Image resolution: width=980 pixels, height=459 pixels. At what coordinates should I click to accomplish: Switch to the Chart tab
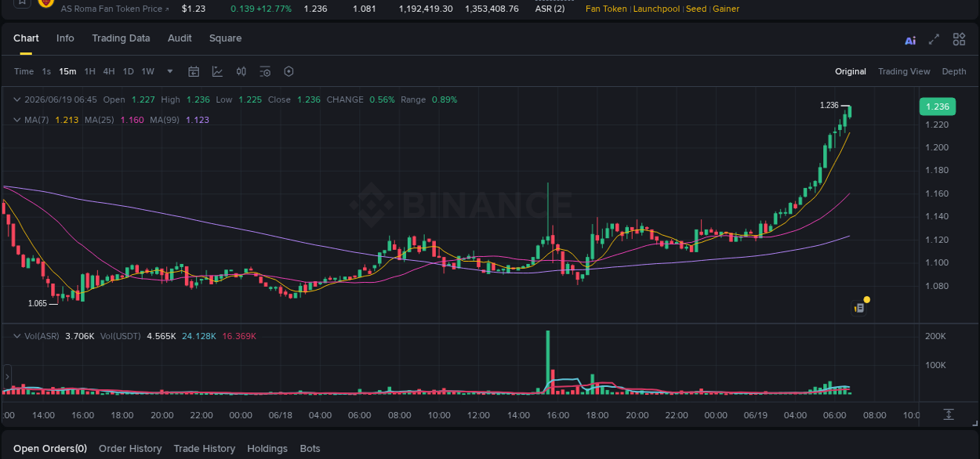click(x=26, y=38)
